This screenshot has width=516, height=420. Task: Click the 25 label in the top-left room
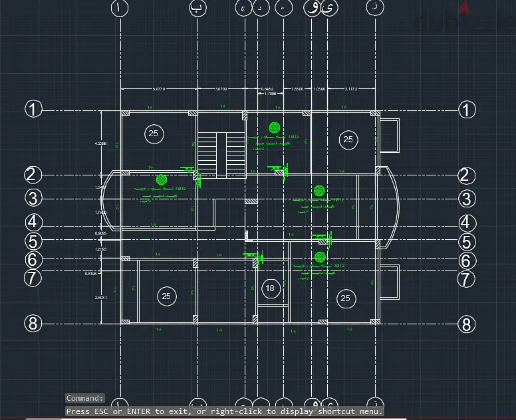pyautogui.click(x=154, y=134)
